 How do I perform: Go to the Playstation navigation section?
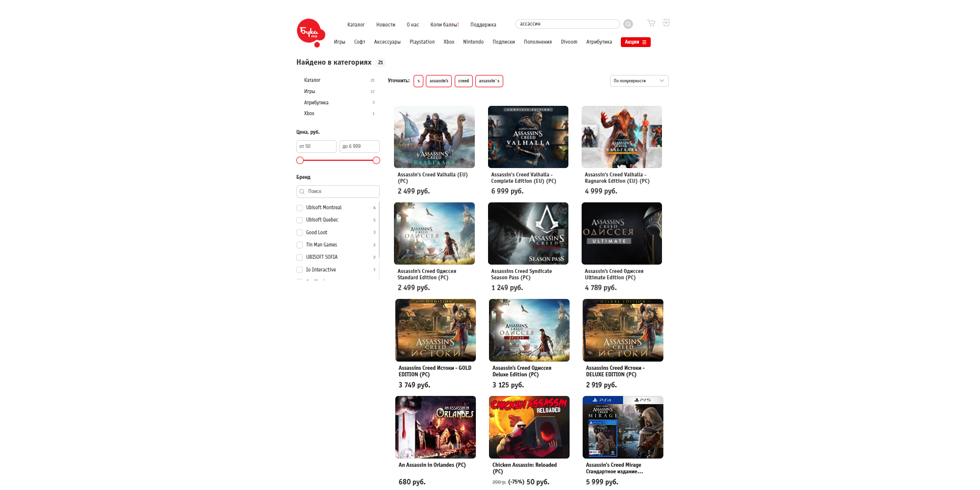point(422,42)
